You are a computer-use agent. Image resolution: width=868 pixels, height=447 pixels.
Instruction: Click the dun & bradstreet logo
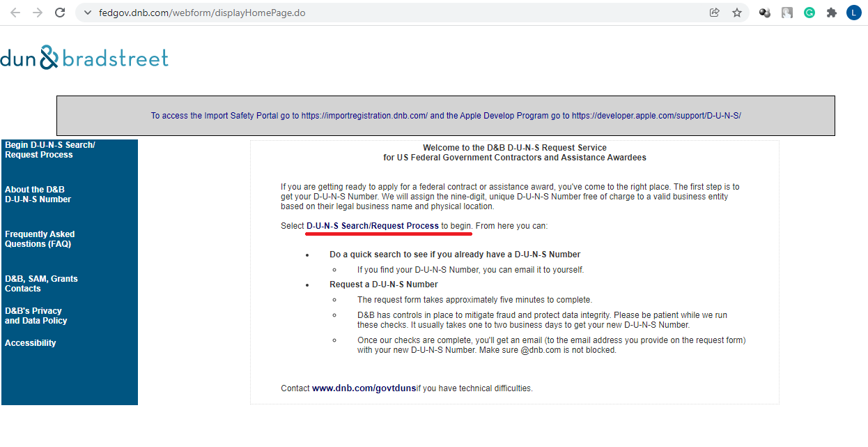[x=84, y=58]
